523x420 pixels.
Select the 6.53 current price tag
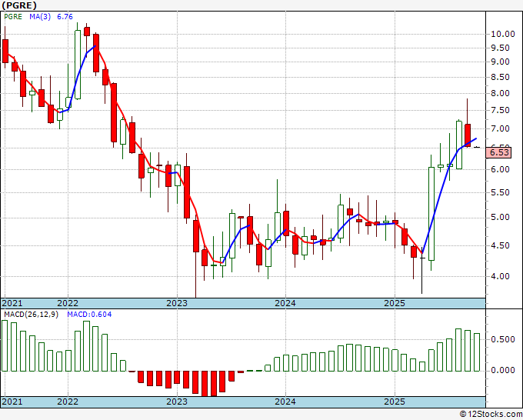coord(499,152)
